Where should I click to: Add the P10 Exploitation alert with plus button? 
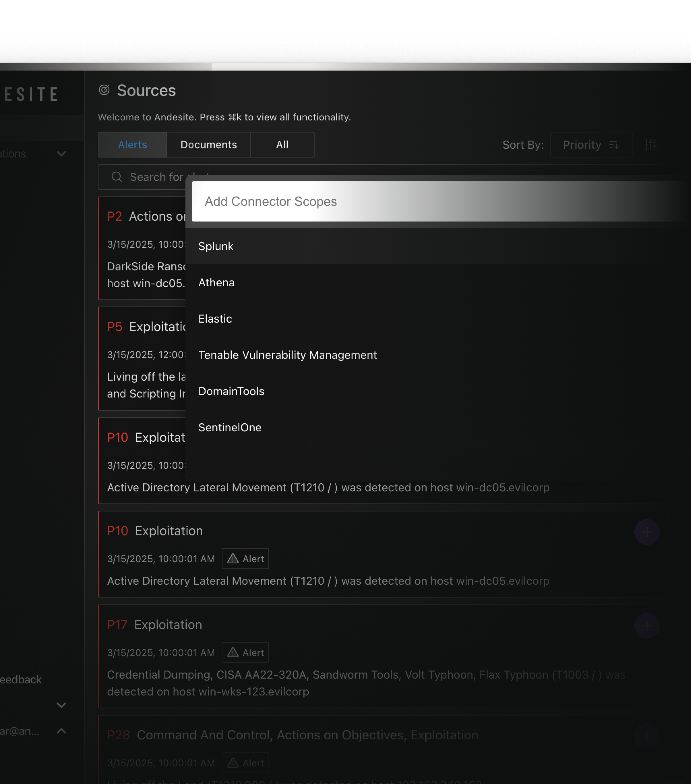coord(647,532)
